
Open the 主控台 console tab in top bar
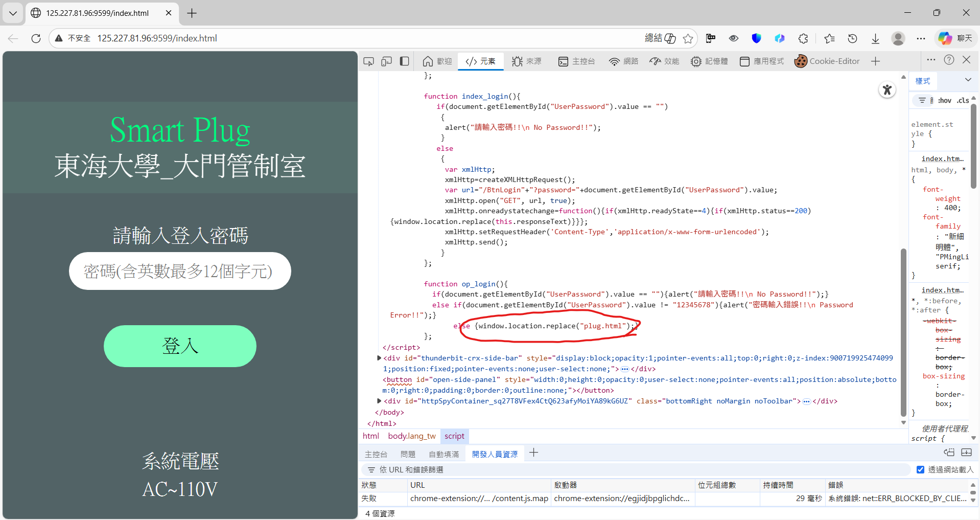(576, 61)
